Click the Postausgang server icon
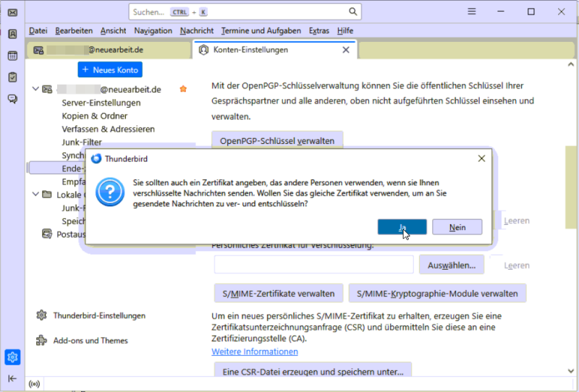Image resolution: width=579 pixels, height=392 pixels. (47, 234)
